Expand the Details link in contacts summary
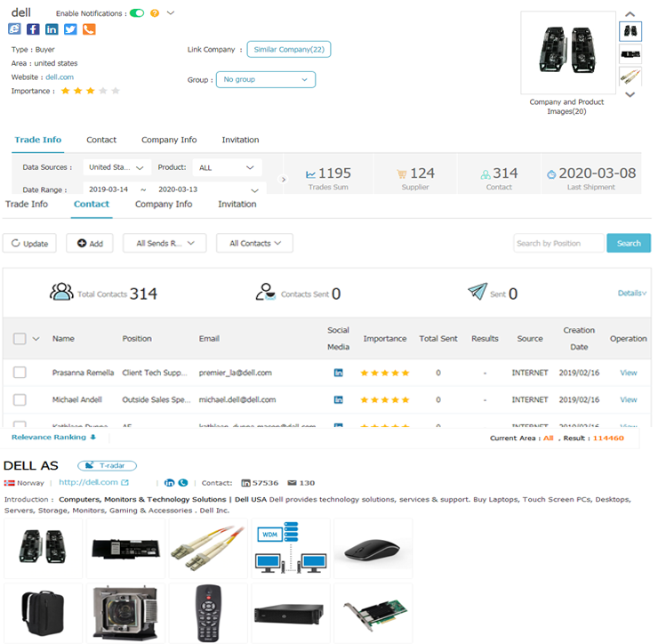Screen dimensions: 658x644 point(631,293)
